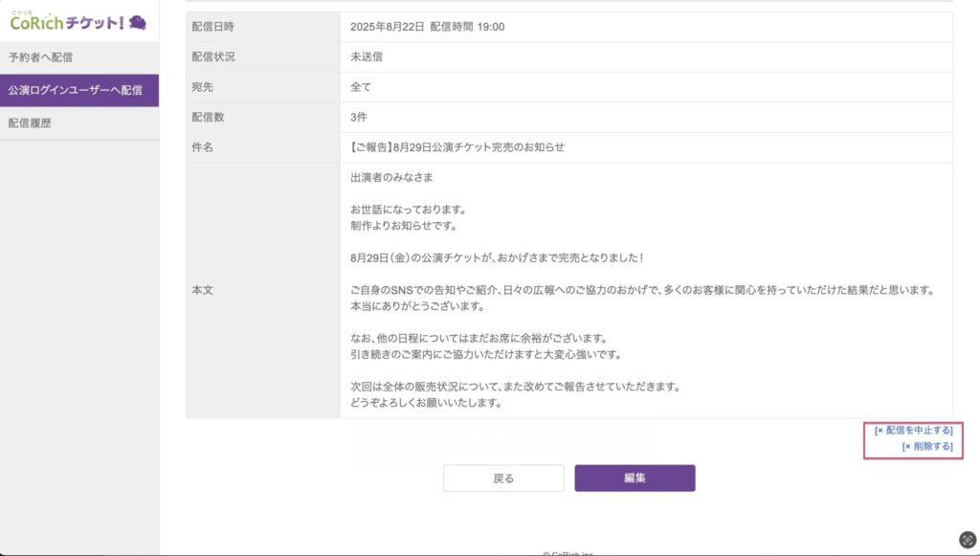The width and height of the screenshot is (980, 556).
Task: Click the 本文 row label
Action: (x=203, y=290)
